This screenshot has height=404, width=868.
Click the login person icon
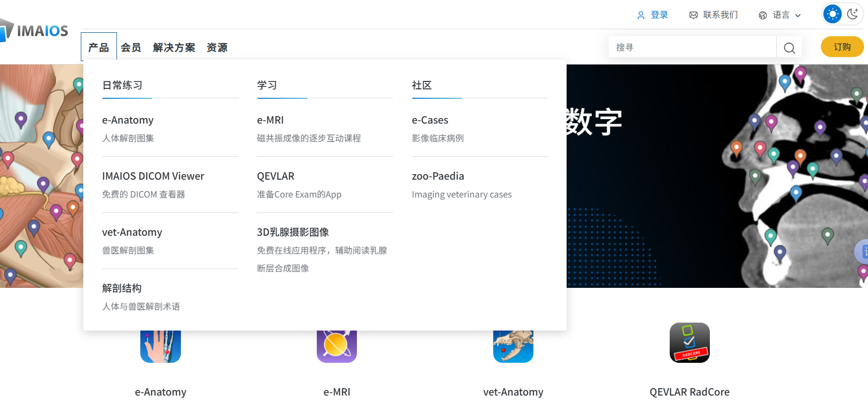coord(641,15)
